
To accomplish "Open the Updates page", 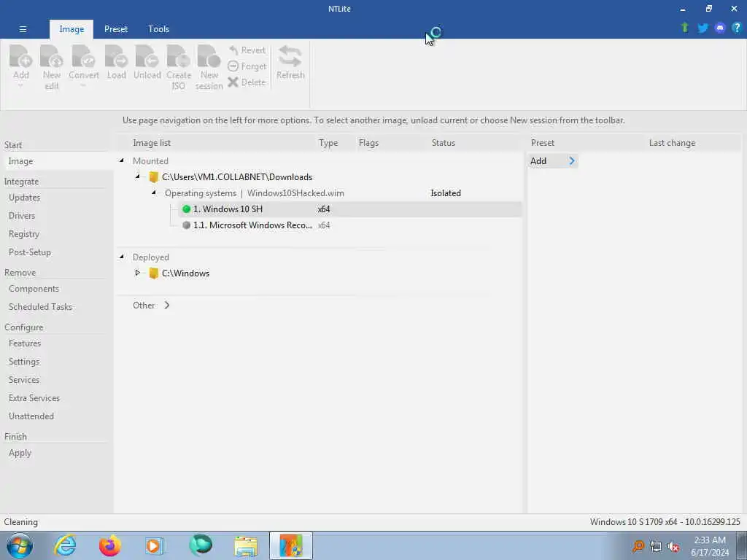I will (x=24, y=198).
